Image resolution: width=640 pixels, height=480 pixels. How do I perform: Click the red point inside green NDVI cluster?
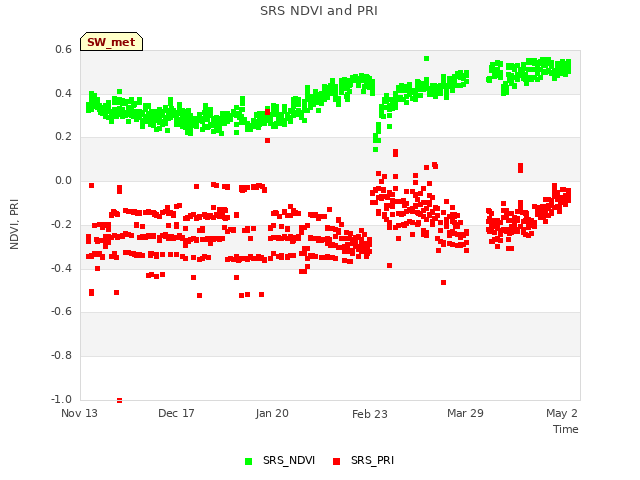pyautogui.click(x=267, y=112)
